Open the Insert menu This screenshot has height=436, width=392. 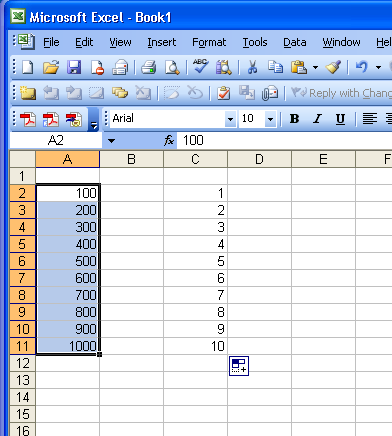[x=162, y=42]
